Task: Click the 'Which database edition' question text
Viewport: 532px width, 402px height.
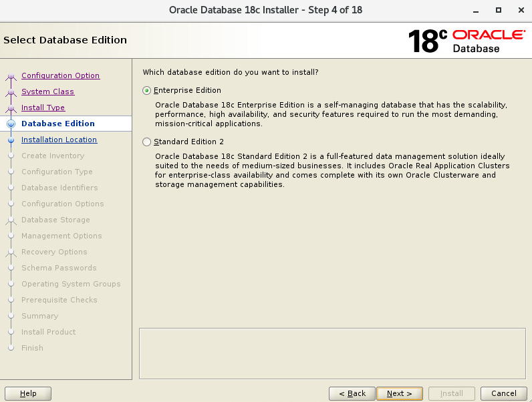Action: tap(231, 72)
